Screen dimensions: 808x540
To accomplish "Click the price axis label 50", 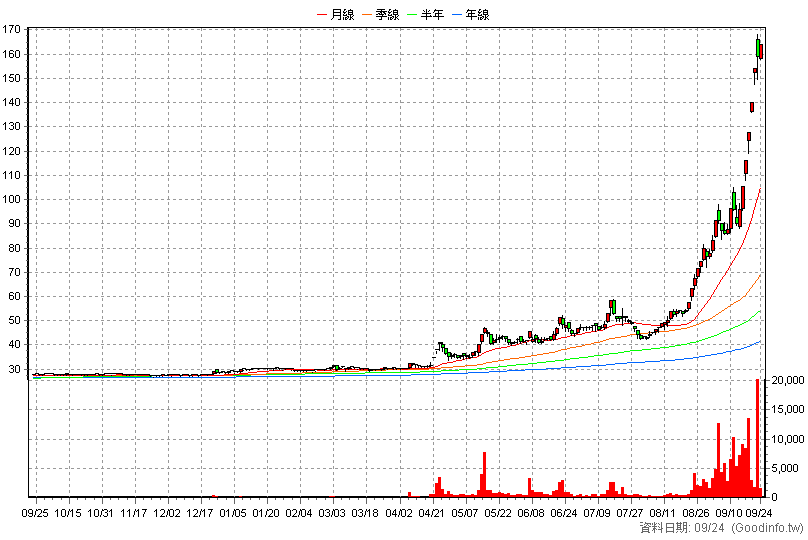I will (14, 320).
